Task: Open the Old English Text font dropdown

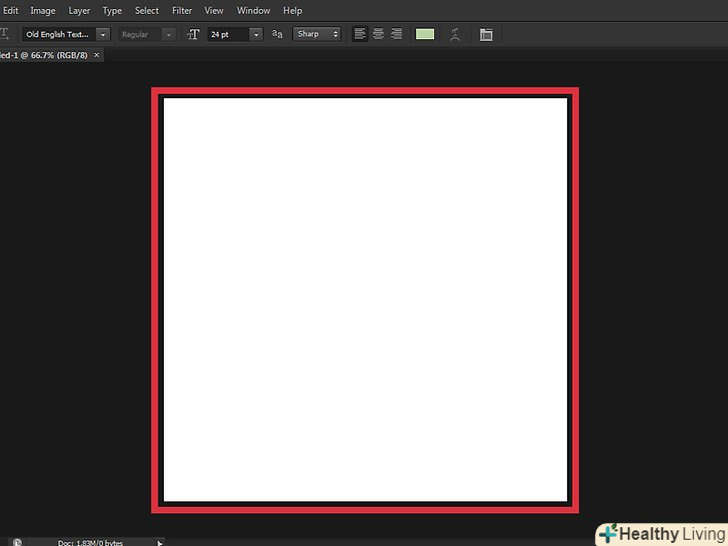Action: [x=102, y=34]
